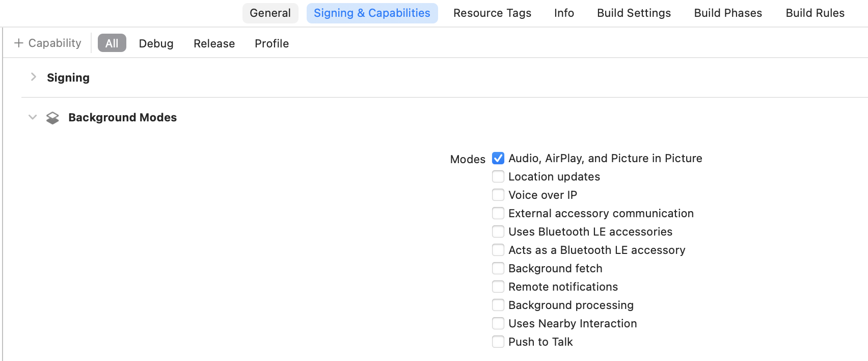Check Acts as a Bluetooth LE accessory
This screenshot has height=361, width=868.
pos(498,250)
